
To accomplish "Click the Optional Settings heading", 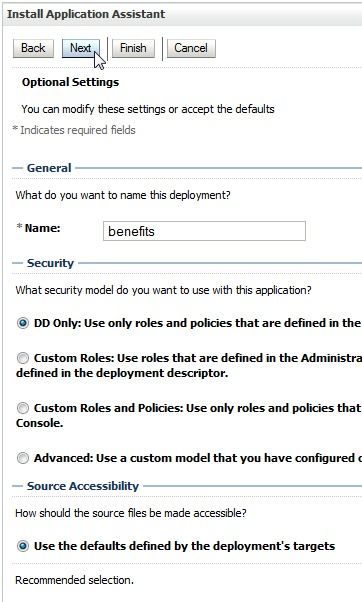I will 71,82.
